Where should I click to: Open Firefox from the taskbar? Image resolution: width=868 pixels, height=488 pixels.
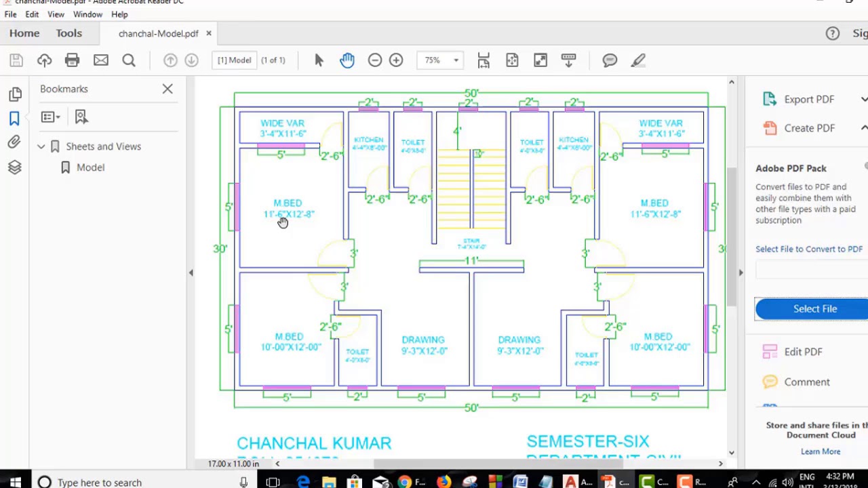pos(443,482)
